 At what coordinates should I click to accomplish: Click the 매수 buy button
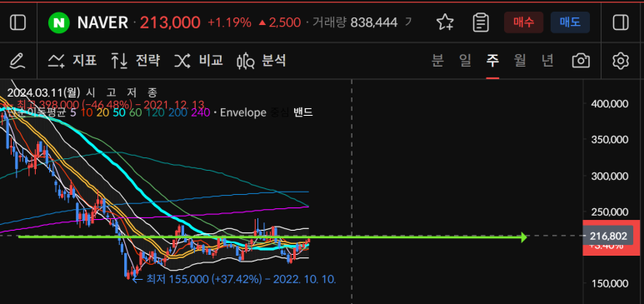pos(524,22)
